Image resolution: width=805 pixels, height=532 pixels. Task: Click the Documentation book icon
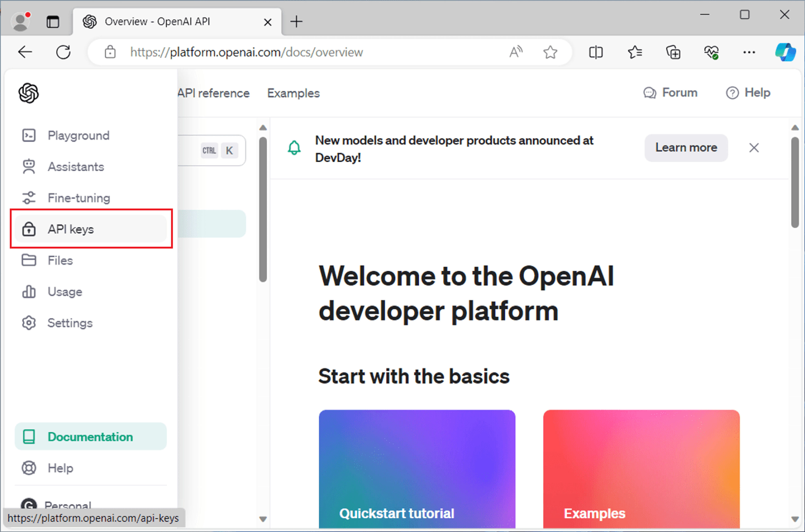29,437
